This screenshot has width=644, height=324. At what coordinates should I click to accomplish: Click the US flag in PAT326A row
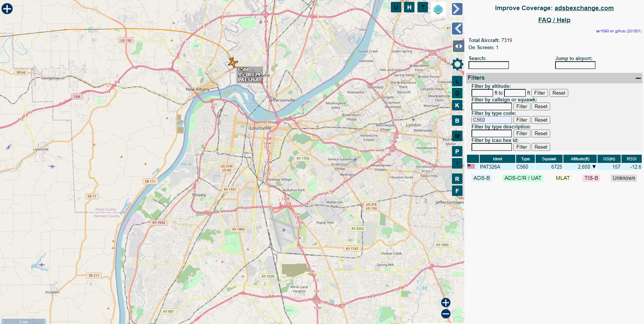coord(471,166)
